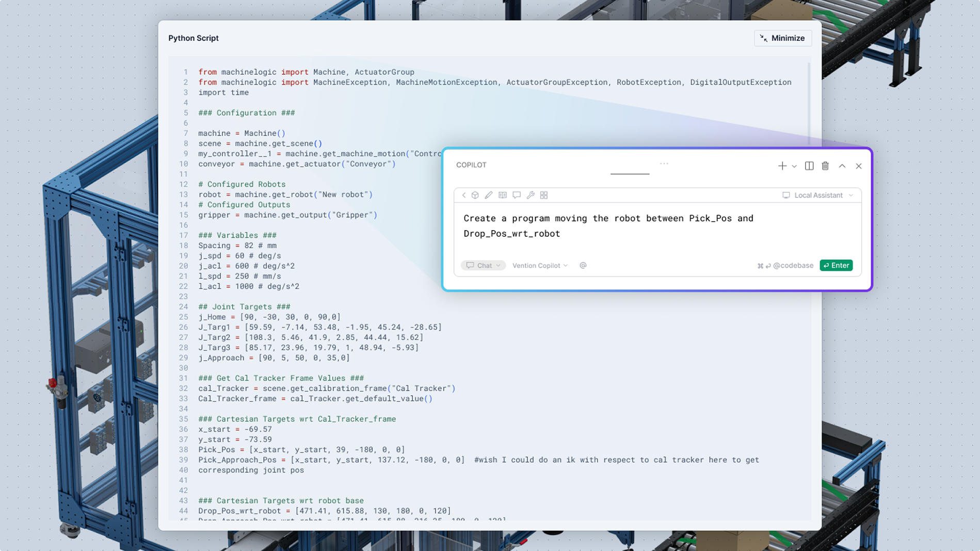The width and height of the screenshot is (980, 551).
Task: Minimize the Python Script window
Action: pyautogui.click(x=782, y=38)
